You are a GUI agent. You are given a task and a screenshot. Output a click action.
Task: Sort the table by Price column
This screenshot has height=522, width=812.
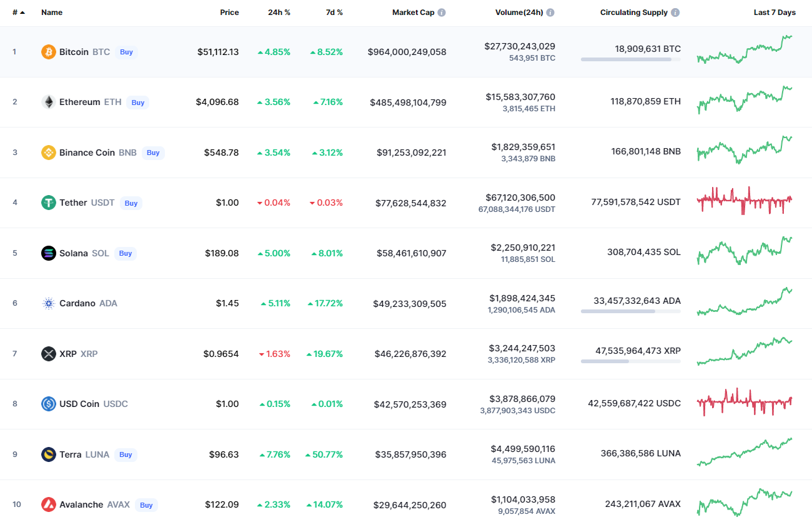point(229,13)
